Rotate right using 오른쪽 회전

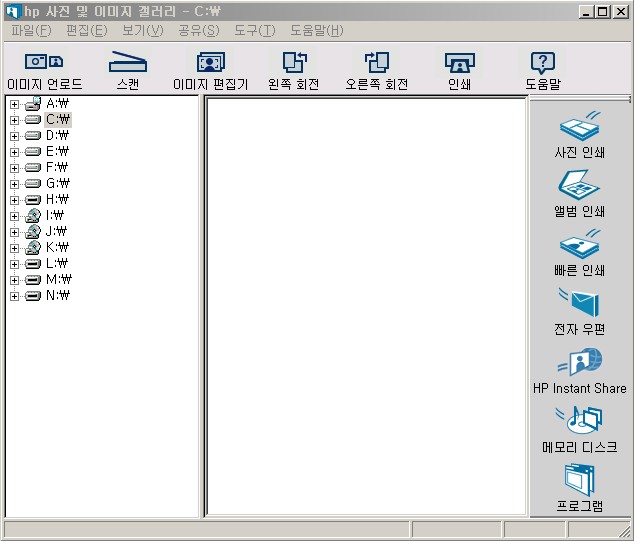376,62
